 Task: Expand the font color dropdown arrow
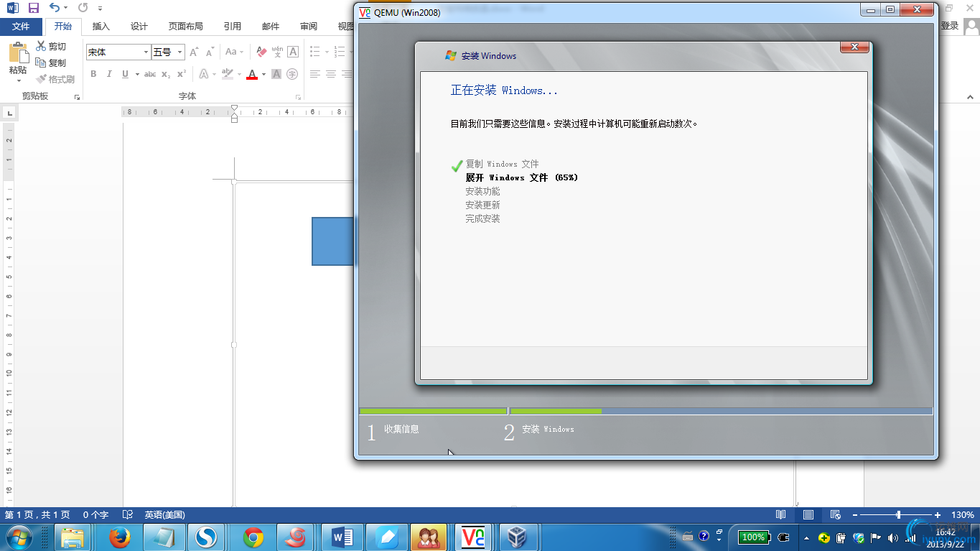(263, 74)
